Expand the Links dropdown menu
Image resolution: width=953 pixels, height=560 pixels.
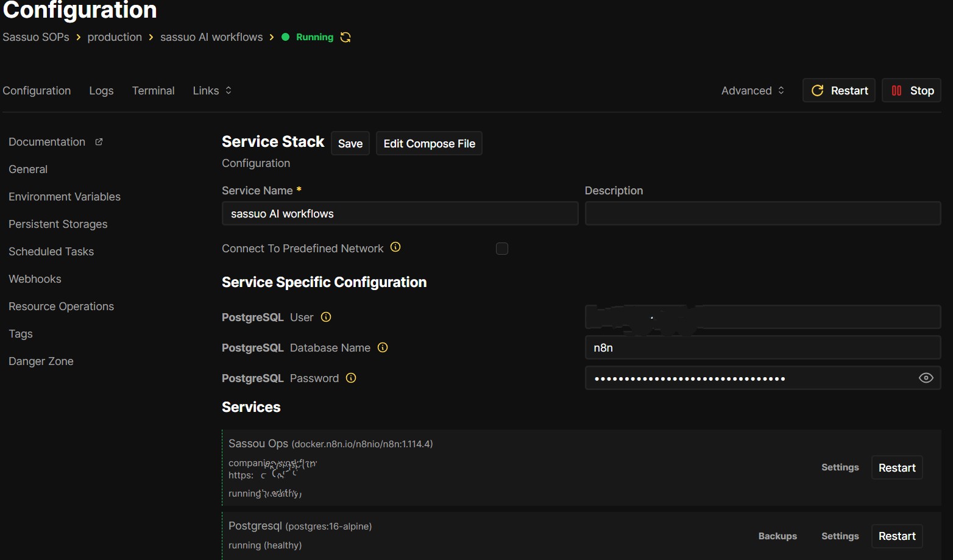[x=212, y=91]
